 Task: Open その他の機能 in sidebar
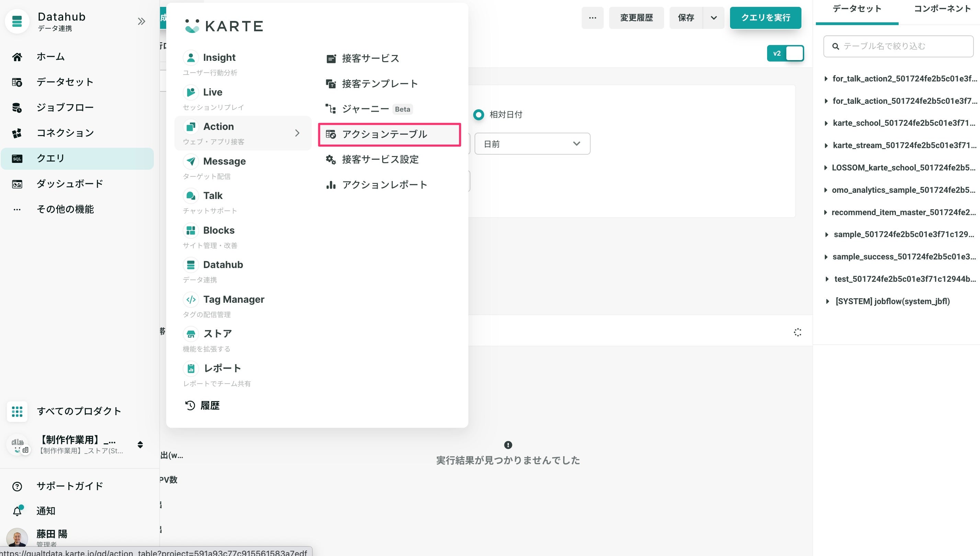pos(77,209)
